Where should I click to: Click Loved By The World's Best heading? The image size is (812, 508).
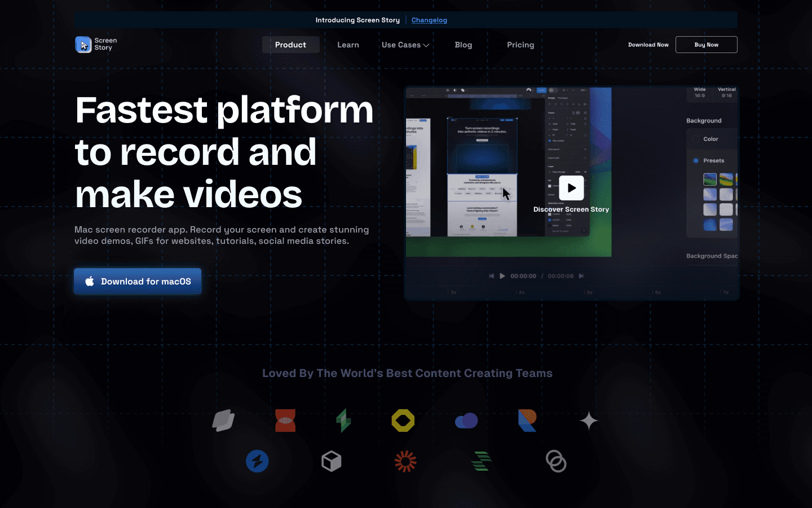(x=407, y=373)
